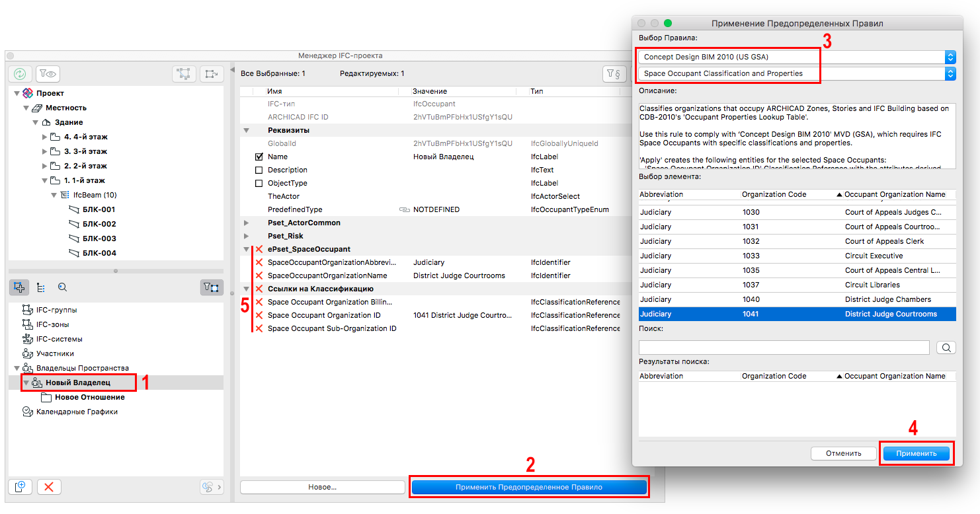Uncheck the Name attribute checkbox

(x=259, y=157)
